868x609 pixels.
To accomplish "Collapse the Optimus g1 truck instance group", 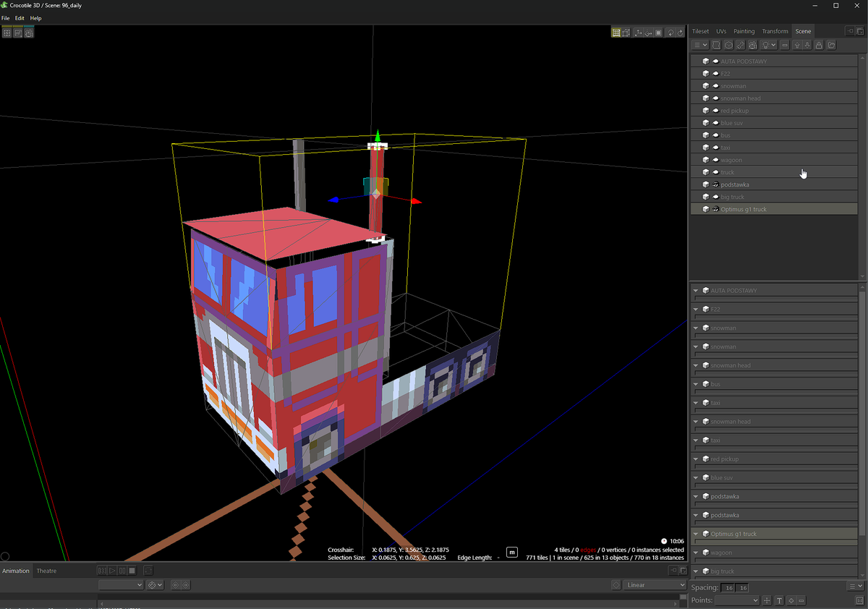I will tap(696, 534).
